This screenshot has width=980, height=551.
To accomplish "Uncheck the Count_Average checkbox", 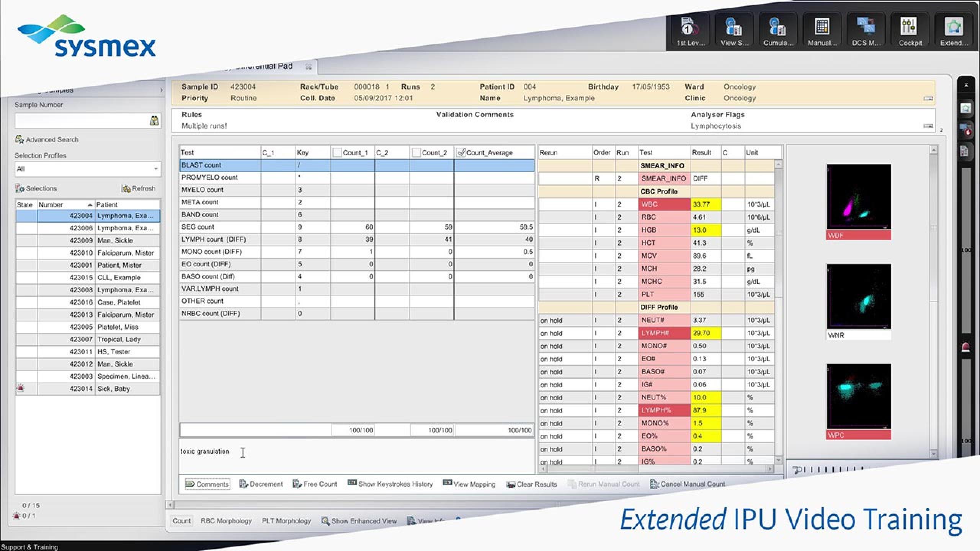I will click(x=461, y=153).
